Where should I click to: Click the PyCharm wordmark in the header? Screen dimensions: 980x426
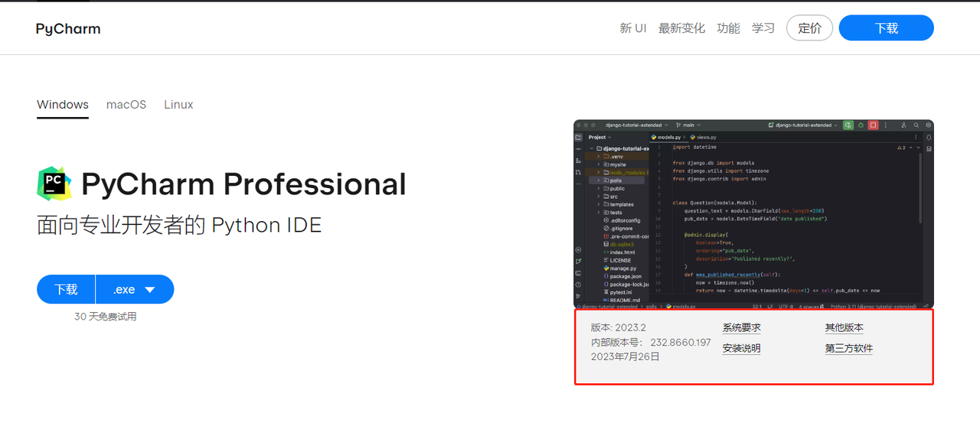point(68,29)
